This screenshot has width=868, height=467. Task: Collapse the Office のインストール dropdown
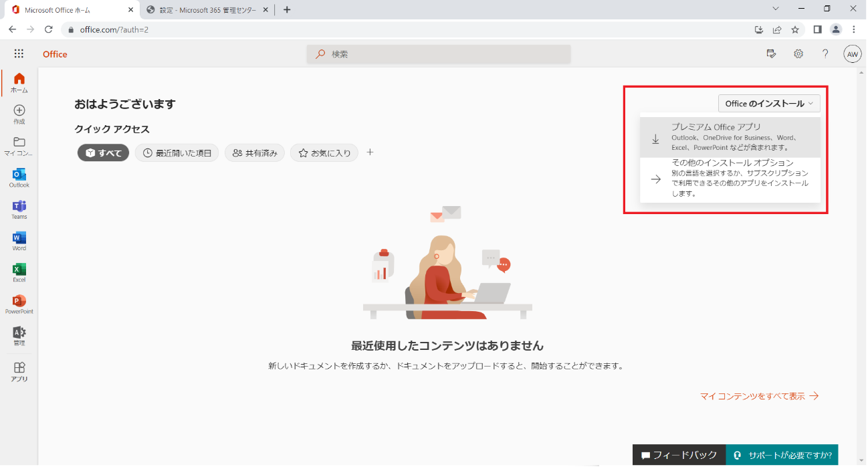(769, 104)
